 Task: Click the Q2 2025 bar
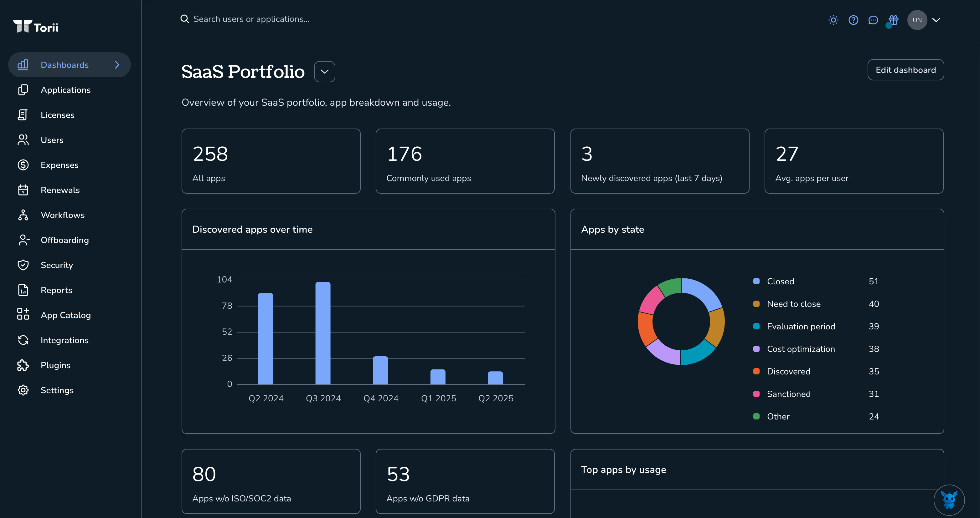[x=495, y=378]
